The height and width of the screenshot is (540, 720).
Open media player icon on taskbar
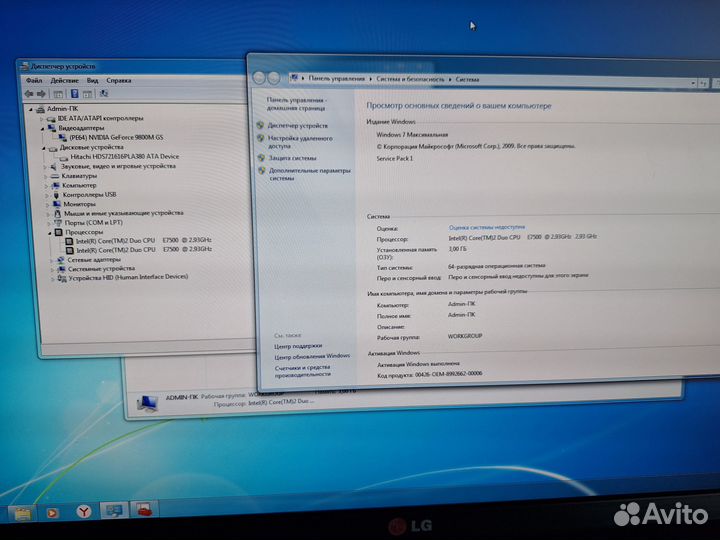pos(52,512)
